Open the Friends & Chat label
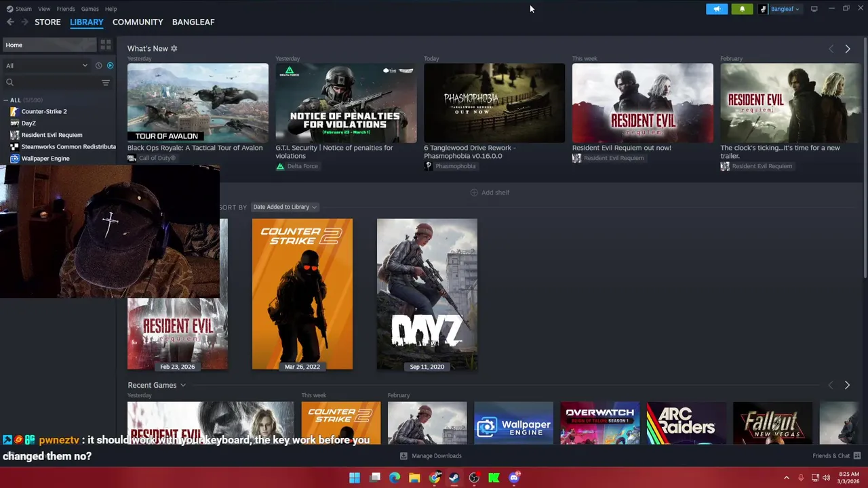 pyautogui.click(x=831, y=456)
